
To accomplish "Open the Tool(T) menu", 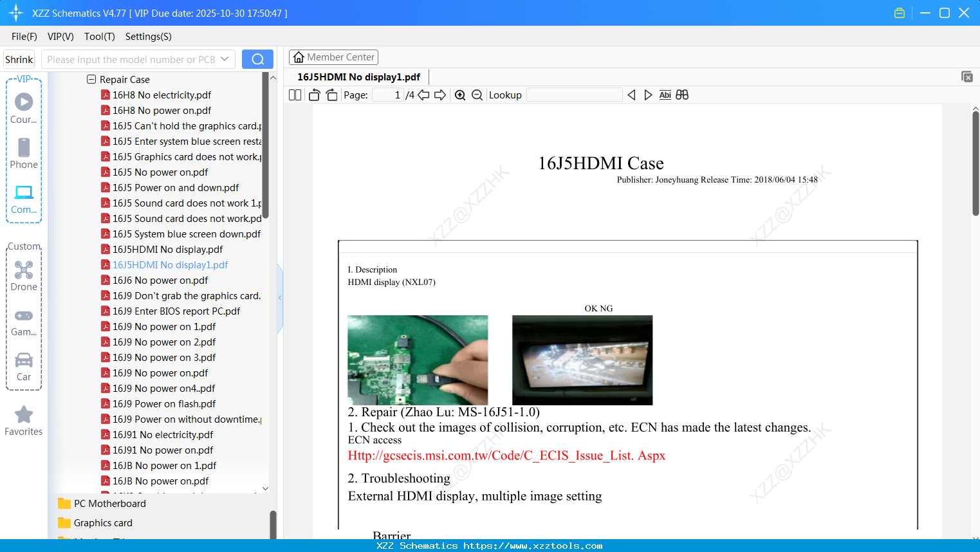I will click(x=100, y=37).
